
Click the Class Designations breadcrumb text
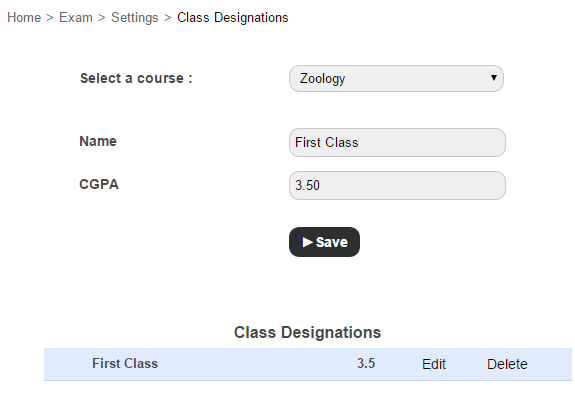(x=232, y=18)
